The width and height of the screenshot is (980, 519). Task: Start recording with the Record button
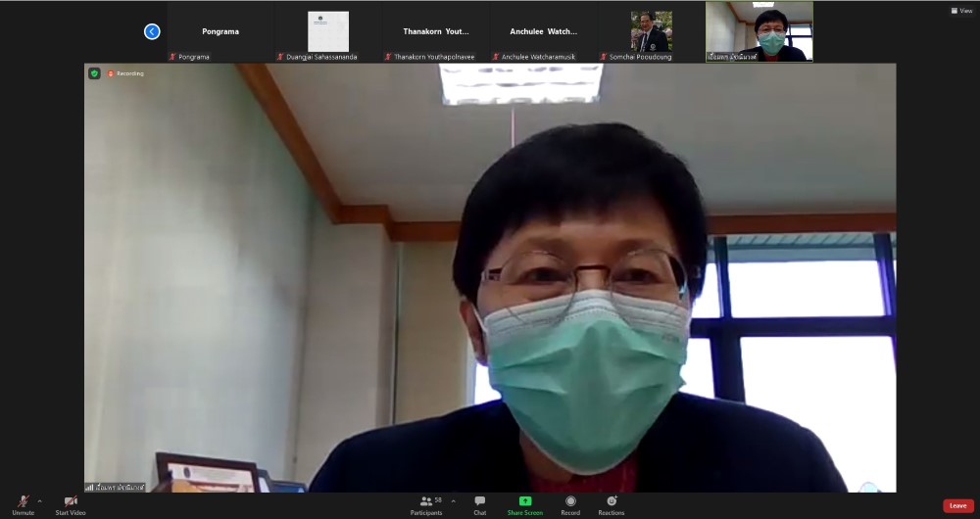[x=570, y=503]
